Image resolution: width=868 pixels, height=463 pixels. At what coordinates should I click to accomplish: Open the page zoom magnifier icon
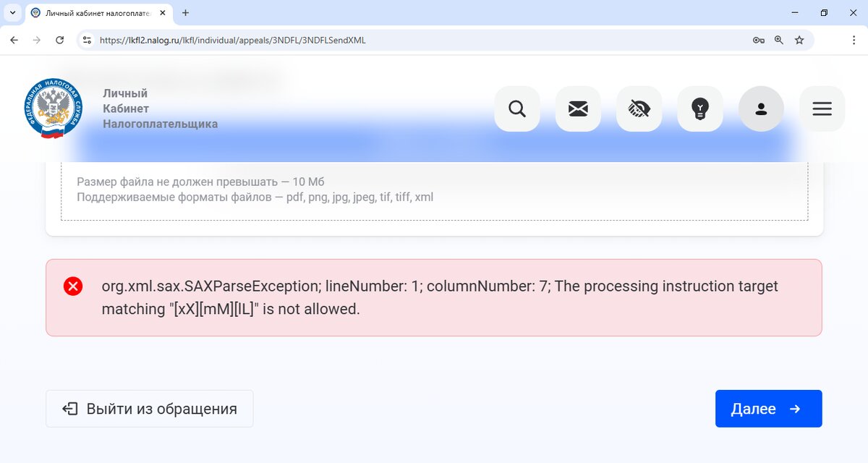tap(778, 41)
